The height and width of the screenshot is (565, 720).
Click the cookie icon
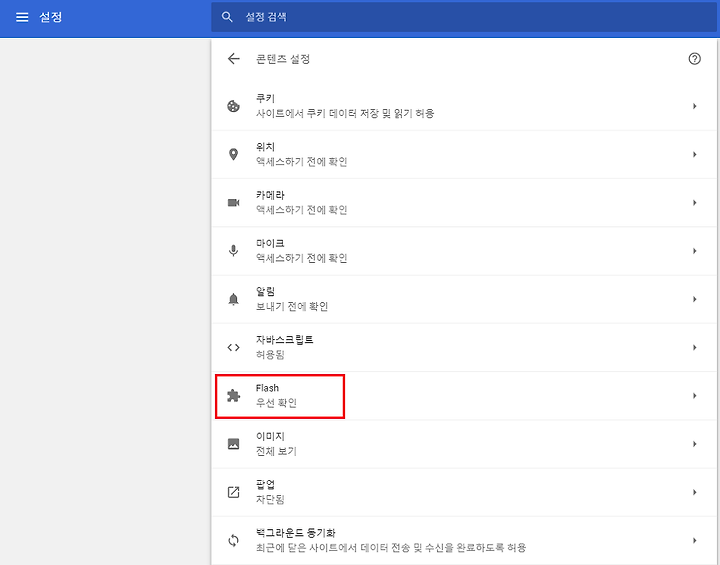tap(233, 106)
